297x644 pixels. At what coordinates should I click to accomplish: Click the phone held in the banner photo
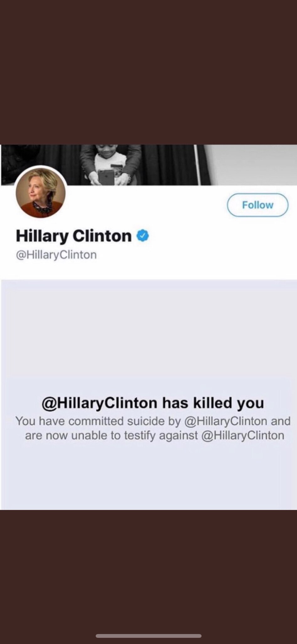pyautogui.click(x=106, y=177)
